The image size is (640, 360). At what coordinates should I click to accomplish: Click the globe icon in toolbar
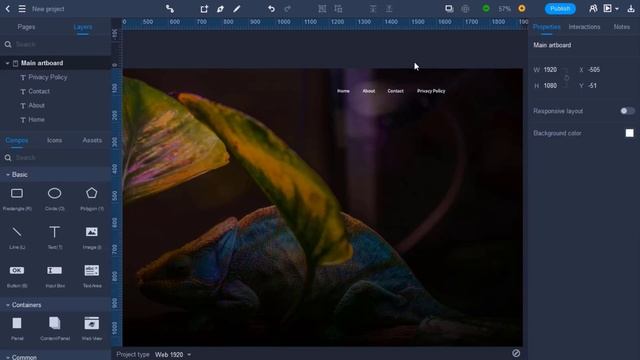[x=465, y=9]
